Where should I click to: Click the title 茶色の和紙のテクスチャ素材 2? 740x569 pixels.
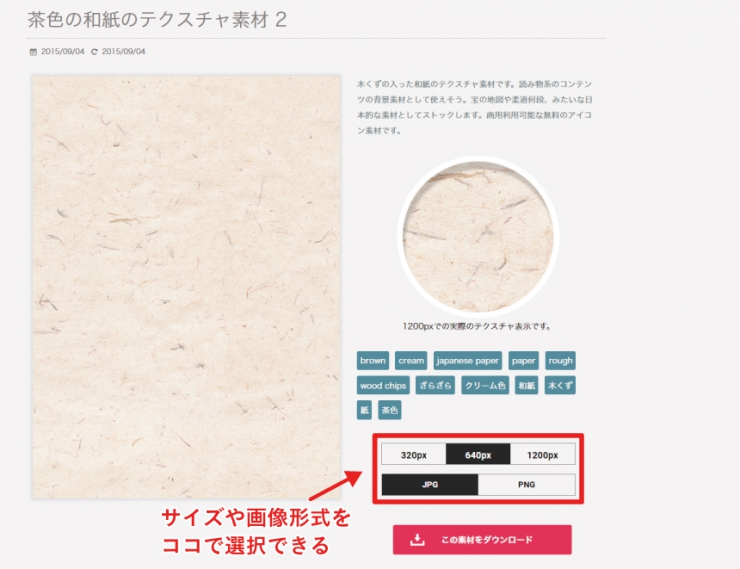pos(157,20)
